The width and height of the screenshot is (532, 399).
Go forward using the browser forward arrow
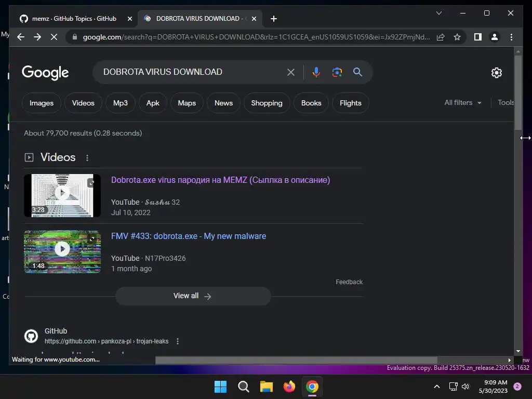pyautogui.click(x=37, y=37)
